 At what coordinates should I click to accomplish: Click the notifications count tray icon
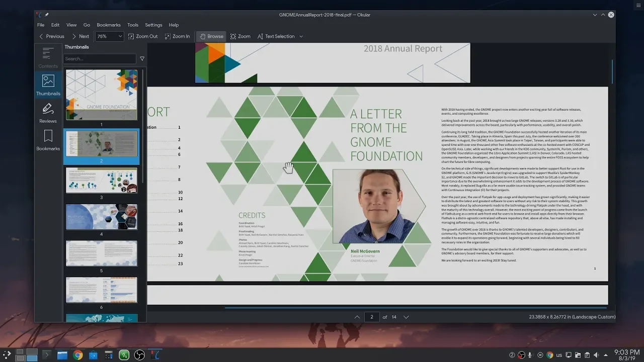pos(512,355)
